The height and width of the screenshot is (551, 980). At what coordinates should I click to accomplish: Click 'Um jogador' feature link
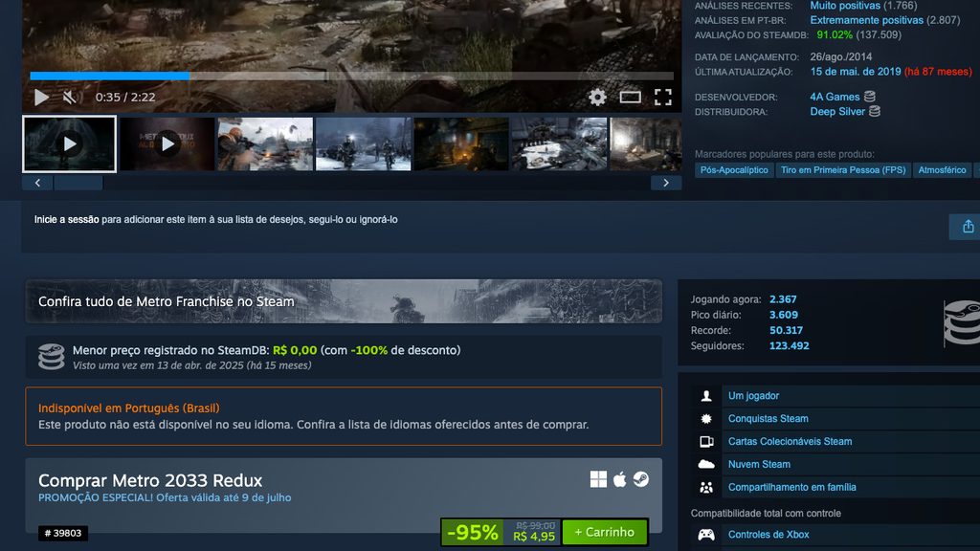coord(753,396)
